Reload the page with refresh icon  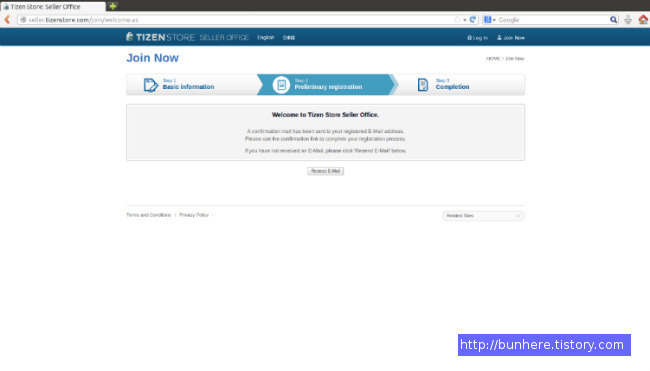[x=472, y=19]
